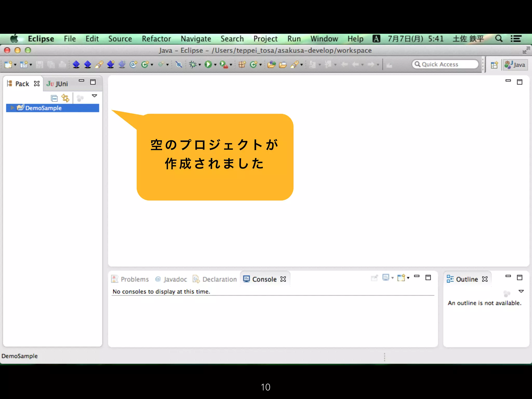
Task: Open the Refactor menu
Action: (156, 39)
